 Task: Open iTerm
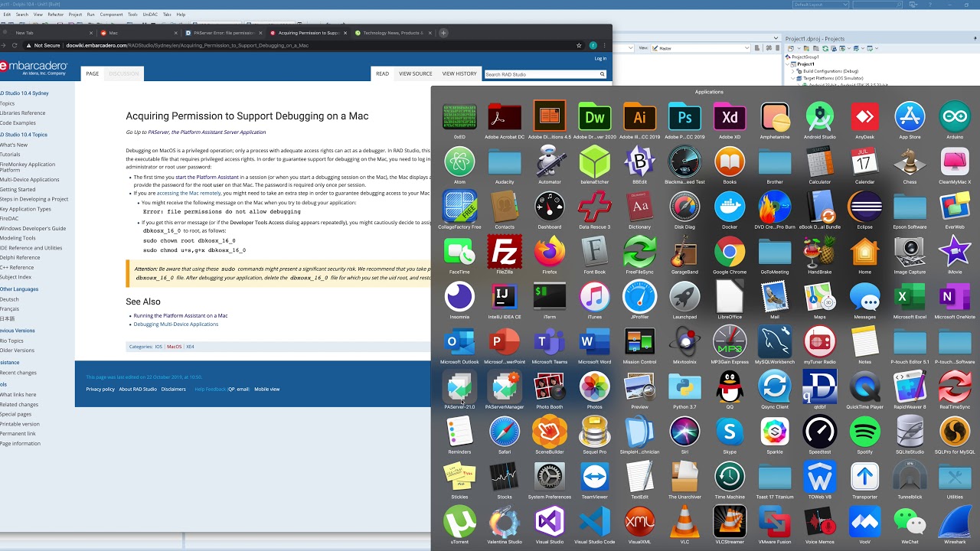pos(550,297)
